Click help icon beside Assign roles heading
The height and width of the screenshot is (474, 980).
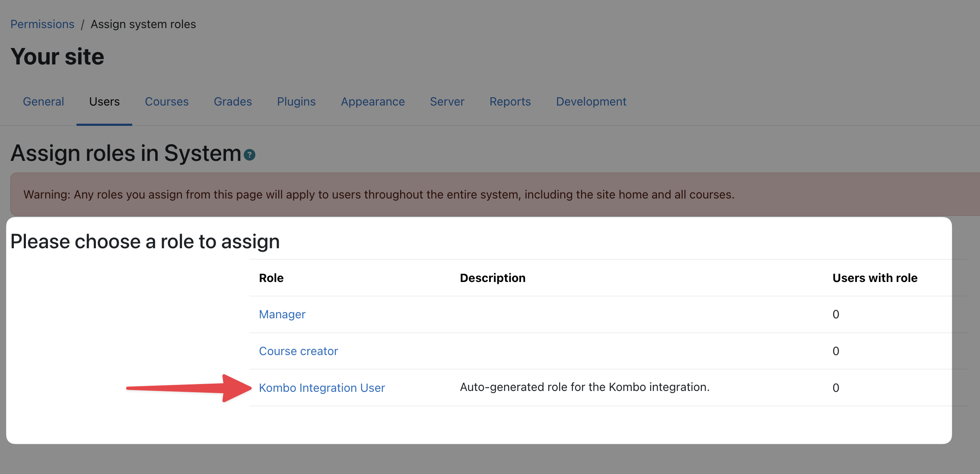click(x=249, y=155)
